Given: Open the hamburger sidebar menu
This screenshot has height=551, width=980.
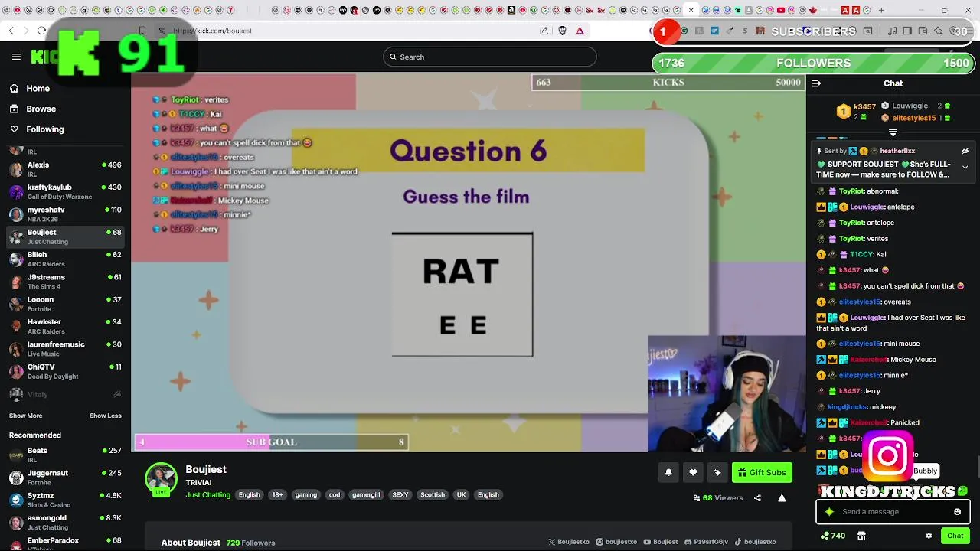Looking at the screenshot, I should (16, 57).
